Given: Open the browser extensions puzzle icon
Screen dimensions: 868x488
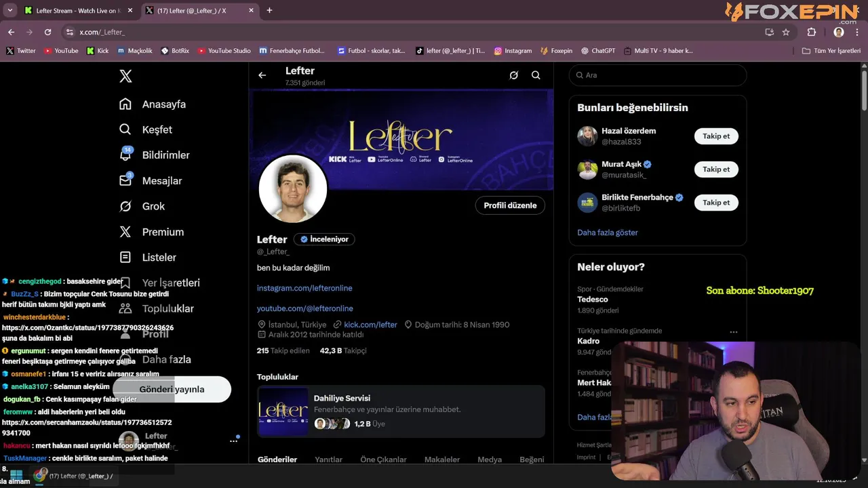Looking at the screenshot, I should (812, 32).
